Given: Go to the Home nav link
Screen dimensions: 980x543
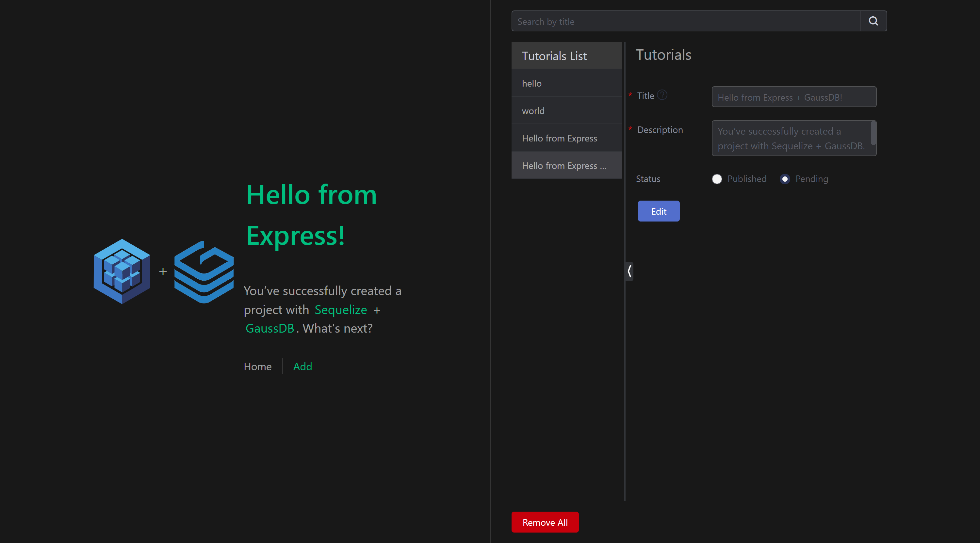Looking at the screenshot, I should (x=257, y=367).
